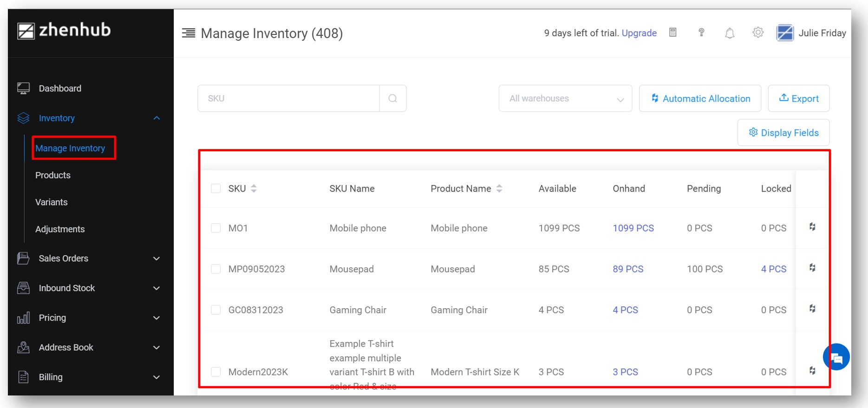Click the help question mark icon
Viewport: 868px width, 408px height.
701,32
